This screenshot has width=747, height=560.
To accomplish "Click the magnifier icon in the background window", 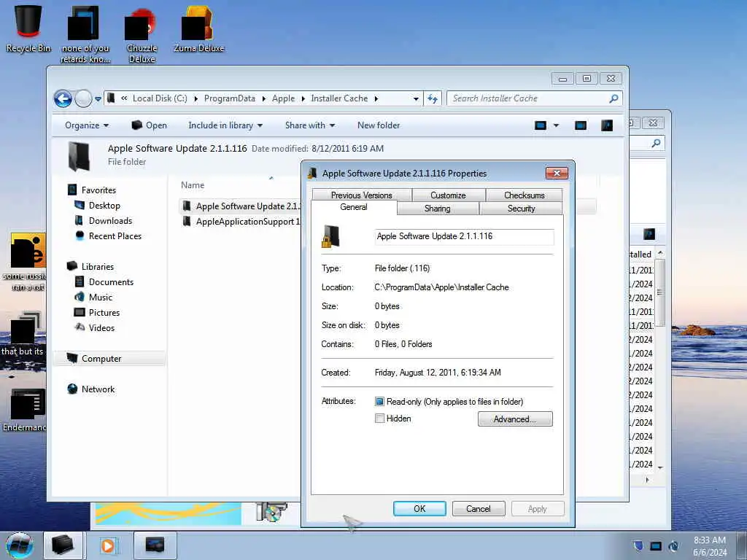I will pyautogui.click(x=656, y=143).
